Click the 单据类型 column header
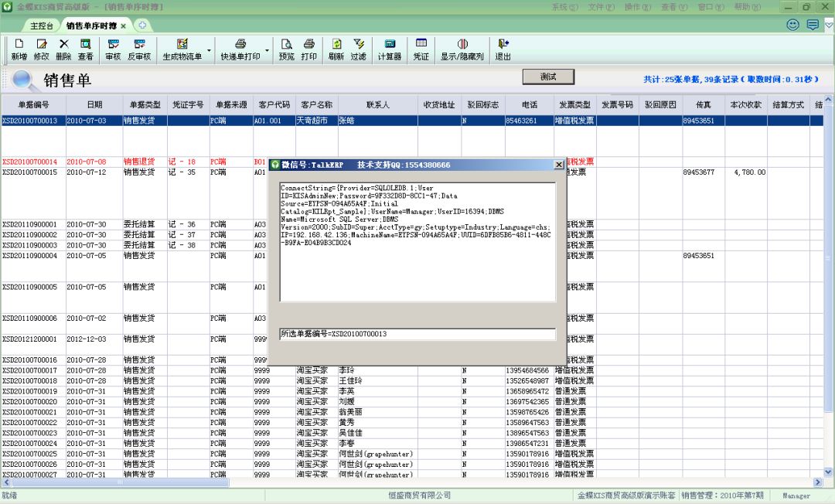This screenshot has height=504, width=835. (x=145, y=105)
